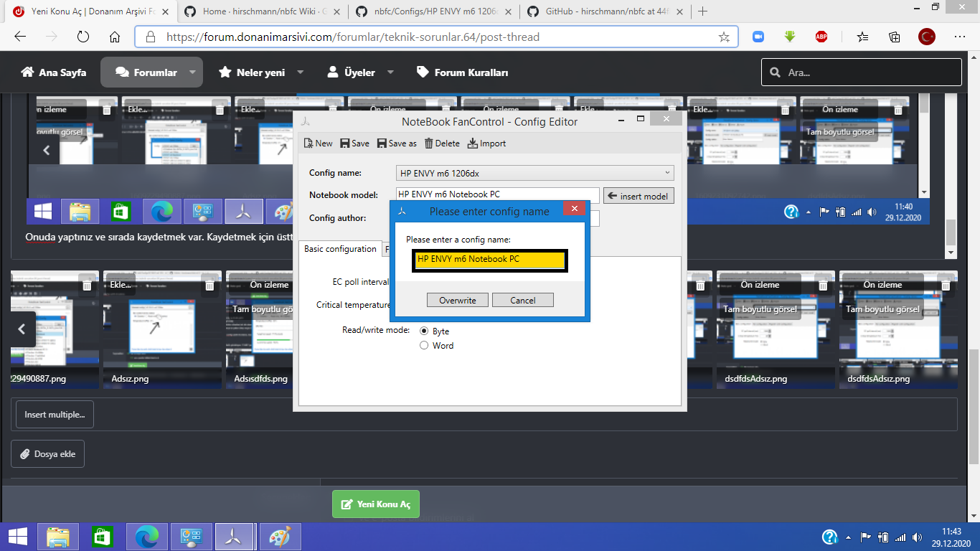Click the Dosya ekle button

tap(47, 454)
